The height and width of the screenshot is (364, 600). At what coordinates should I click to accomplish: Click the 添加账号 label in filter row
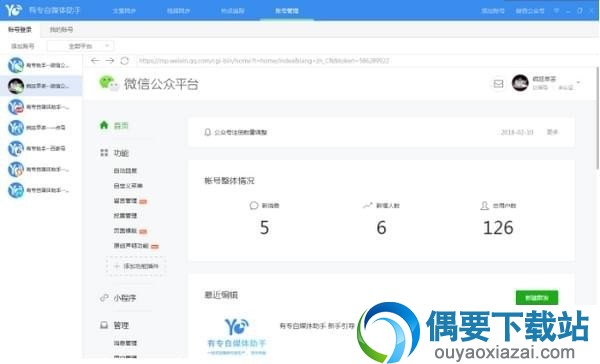(23, 46)
